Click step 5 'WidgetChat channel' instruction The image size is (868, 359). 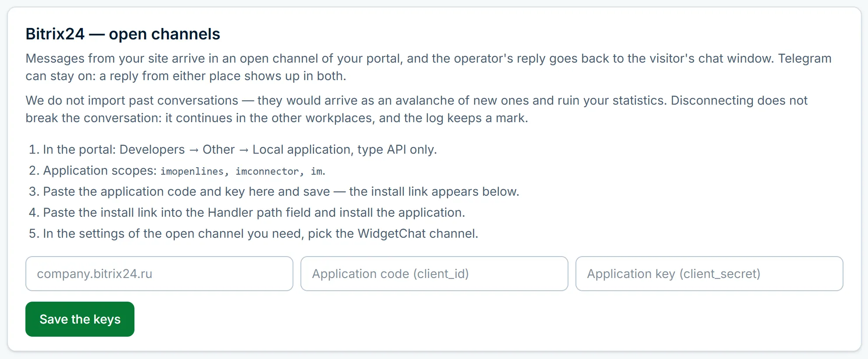tap(261, 234)
